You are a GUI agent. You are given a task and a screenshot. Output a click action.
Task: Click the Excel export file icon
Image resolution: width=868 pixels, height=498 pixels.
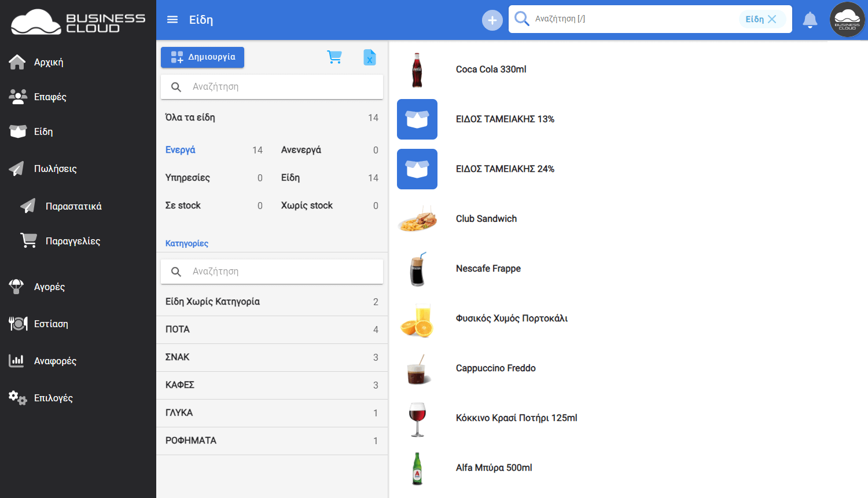point(370,57)
